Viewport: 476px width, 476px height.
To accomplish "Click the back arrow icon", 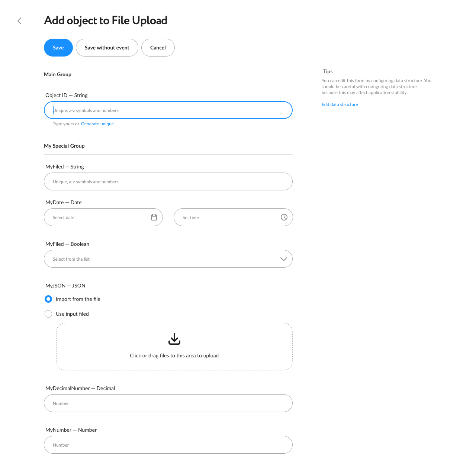I will [20, 21].
